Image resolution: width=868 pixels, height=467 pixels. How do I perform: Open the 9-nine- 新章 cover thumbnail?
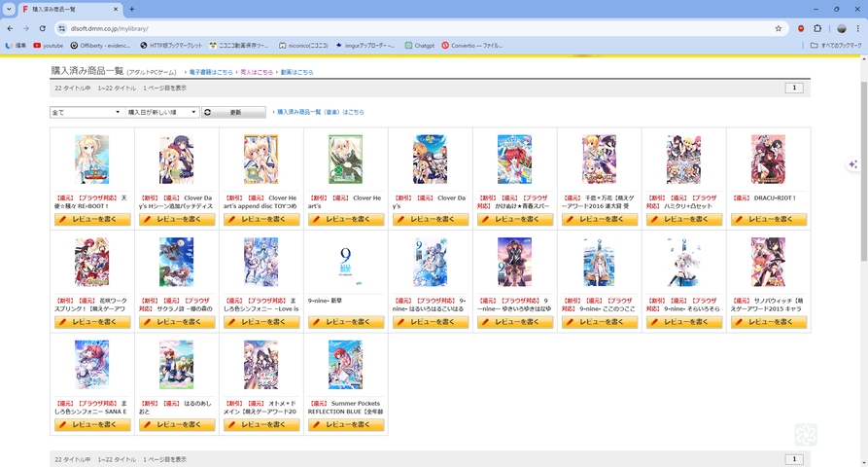pyautogui.click(x=345, y=262)
